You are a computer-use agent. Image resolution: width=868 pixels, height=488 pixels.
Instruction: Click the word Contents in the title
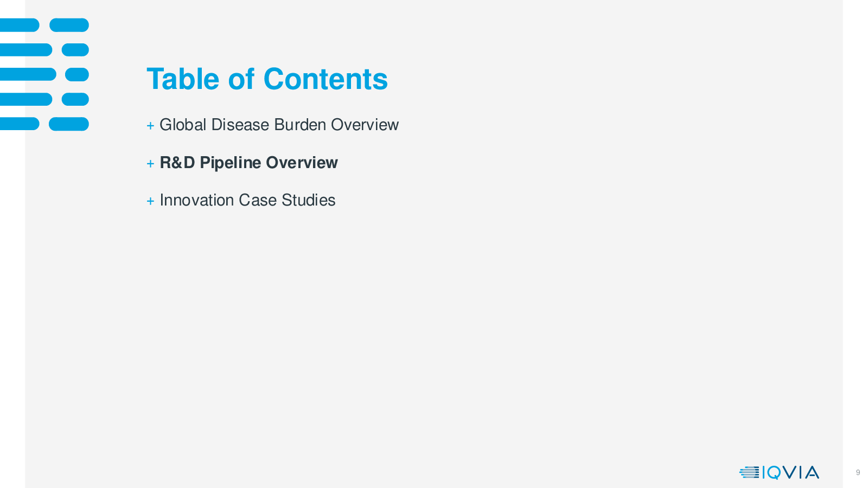pos(325,79)
